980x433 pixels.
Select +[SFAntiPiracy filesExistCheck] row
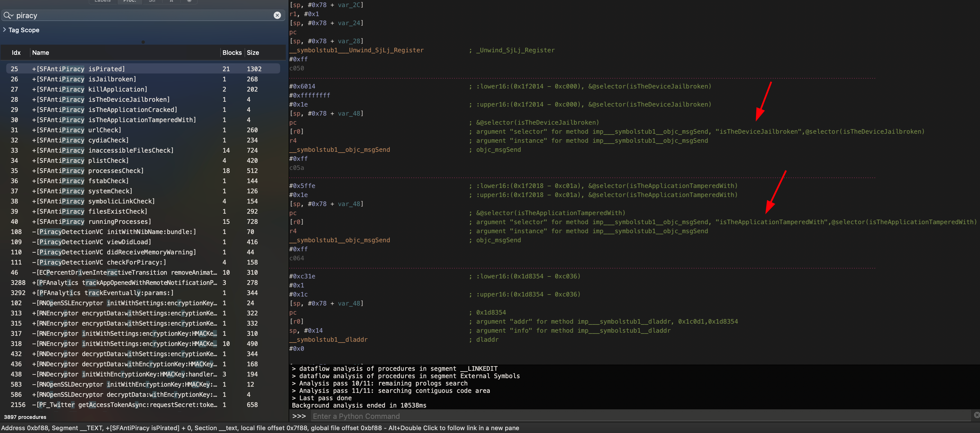143,211
